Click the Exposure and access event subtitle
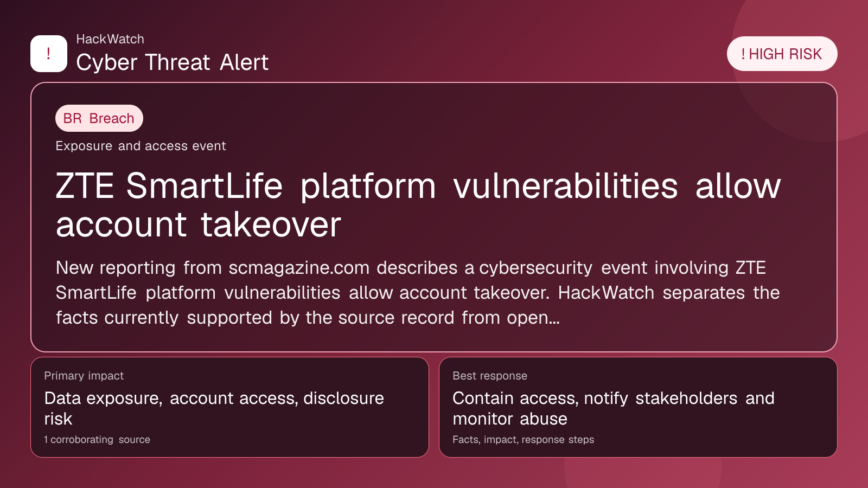 tap(141, 146)
